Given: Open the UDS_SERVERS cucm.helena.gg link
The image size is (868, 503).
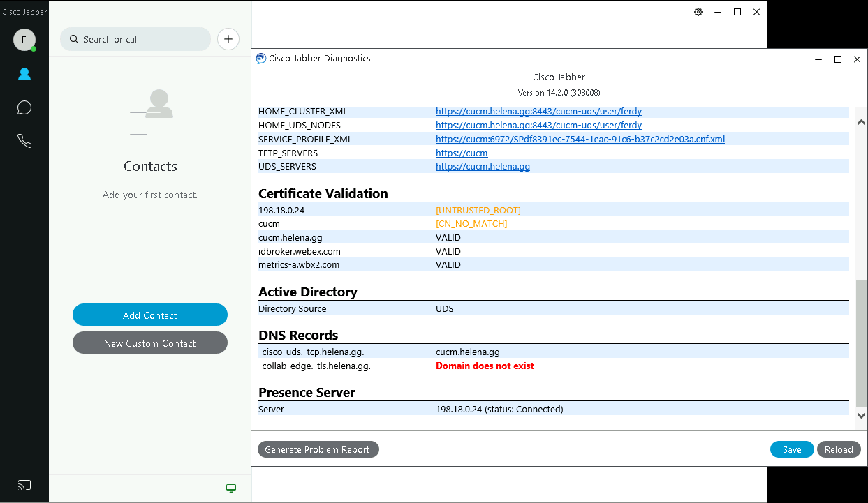Looking at the screenshot, I should tap(483, 167).
